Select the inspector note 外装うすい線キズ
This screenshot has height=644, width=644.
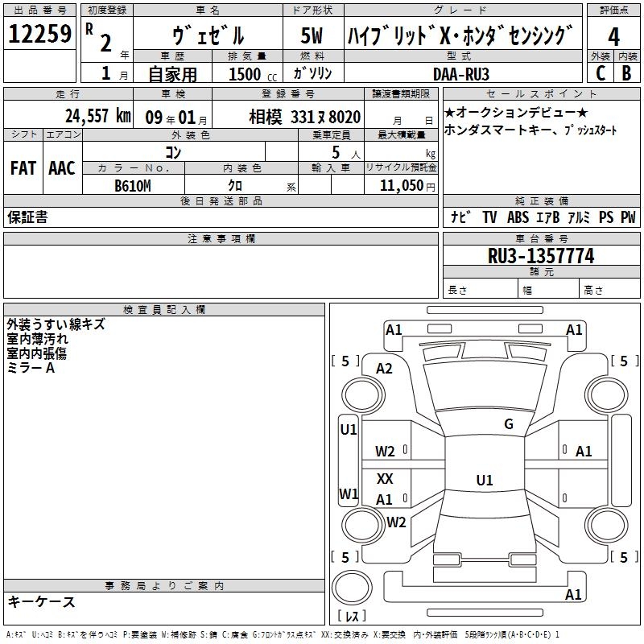tap(56, 324)
